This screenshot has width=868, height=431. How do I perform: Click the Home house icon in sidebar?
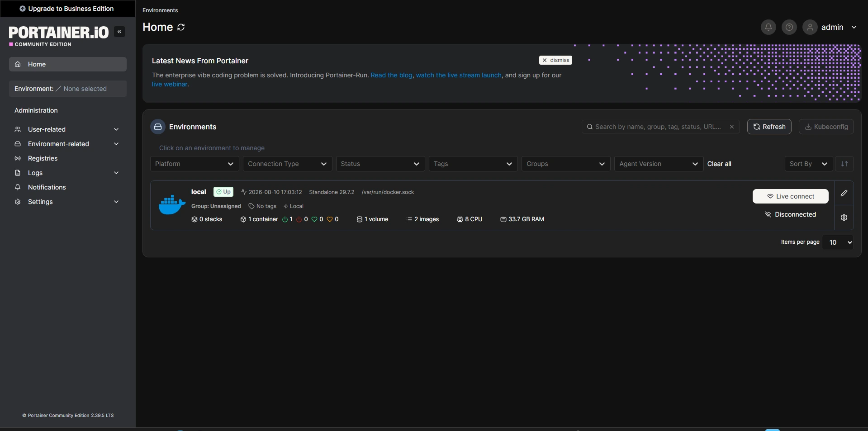[x=18, y=64]
